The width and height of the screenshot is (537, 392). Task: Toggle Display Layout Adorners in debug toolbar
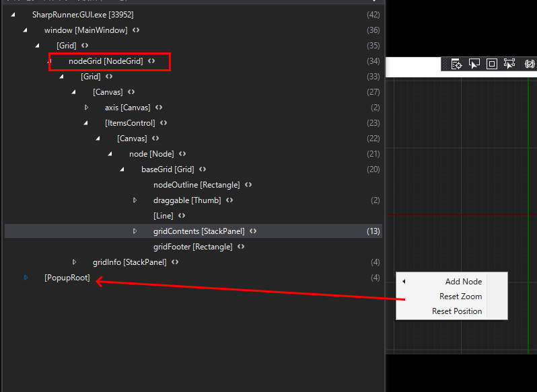pyautogui.click(x=492, y=64)
